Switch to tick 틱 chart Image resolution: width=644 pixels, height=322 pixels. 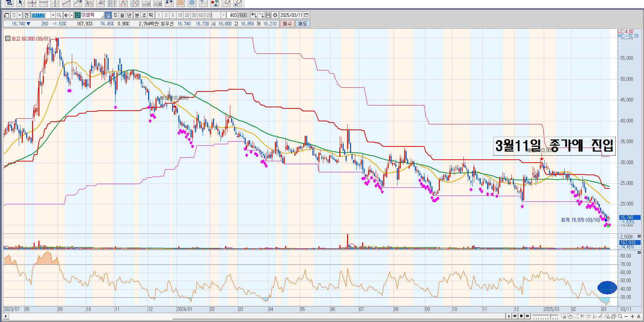pos(151,15)
